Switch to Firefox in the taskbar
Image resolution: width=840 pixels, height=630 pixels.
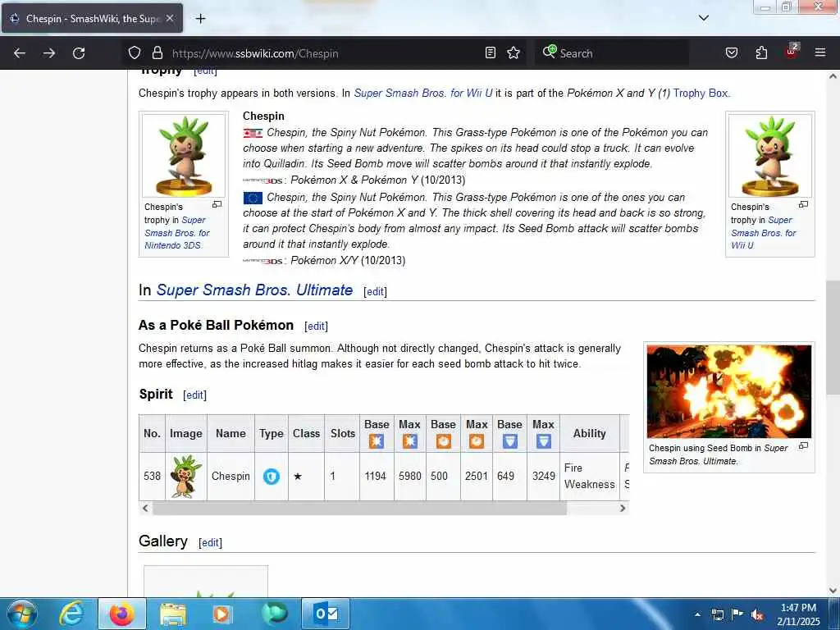tap(122, 614)
